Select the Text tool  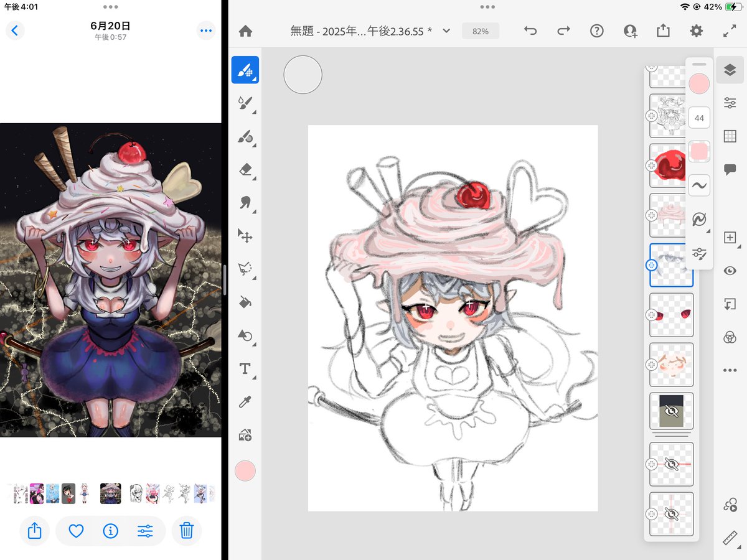pos(245,369)
